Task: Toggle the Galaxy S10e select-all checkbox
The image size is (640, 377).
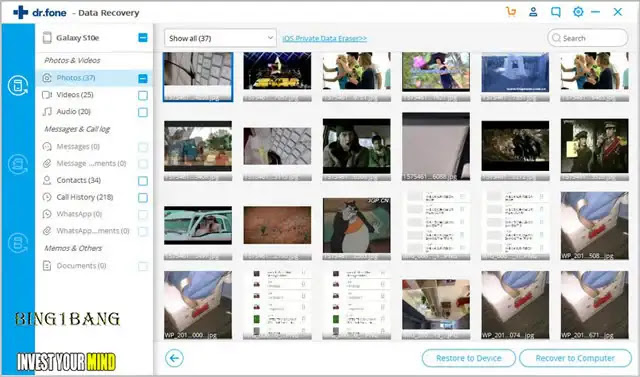Action: (143, 38)
